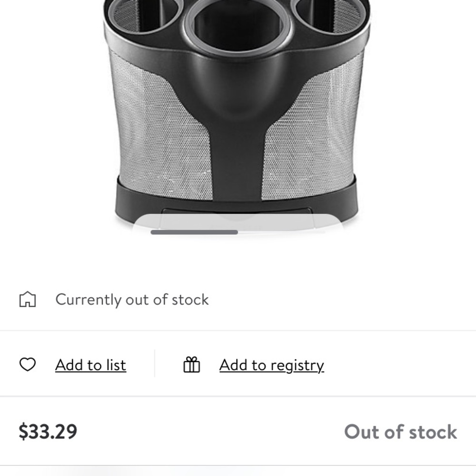Open the Add to registry link
Viewport: 476px width, 476px height.
pos(272,365)
